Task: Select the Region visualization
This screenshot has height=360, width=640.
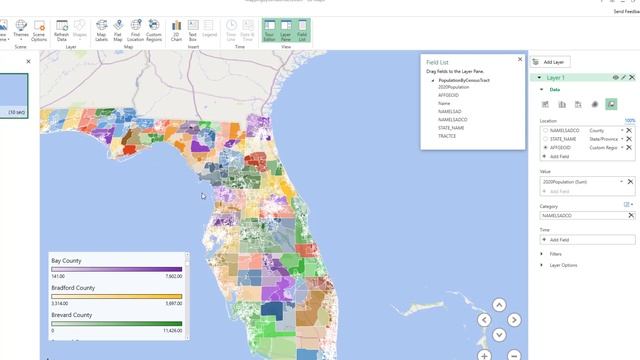Action: [611, 104]
